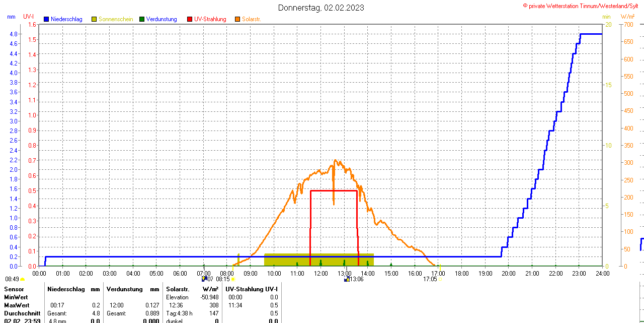644x323 pixels.
Task: Click the private Wetterstation Tinnum copyright text
Action: (583, 6)
